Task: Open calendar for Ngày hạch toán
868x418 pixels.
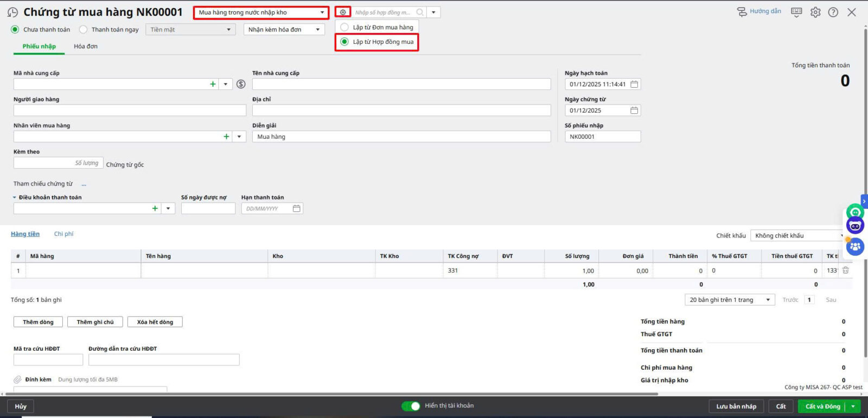Action: tap(634, 84)
